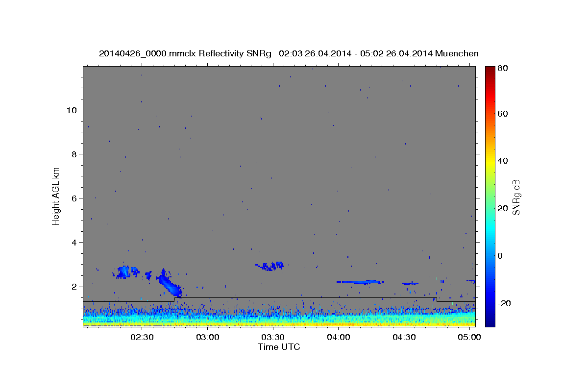Image resolution: width=588 pixels, height=392 pixels.
Task: Click the colorbar value 0
Action: click(500, 256)
